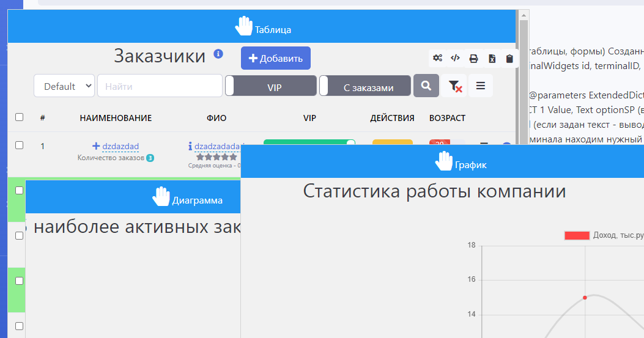Export the table with the Excel icon
This screenshot has height=338, width=644.
click(x=492, y=59)
